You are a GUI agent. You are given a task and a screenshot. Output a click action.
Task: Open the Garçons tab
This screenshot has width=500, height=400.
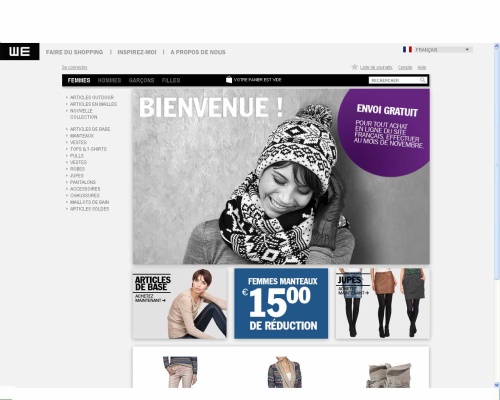click(141, 80)
